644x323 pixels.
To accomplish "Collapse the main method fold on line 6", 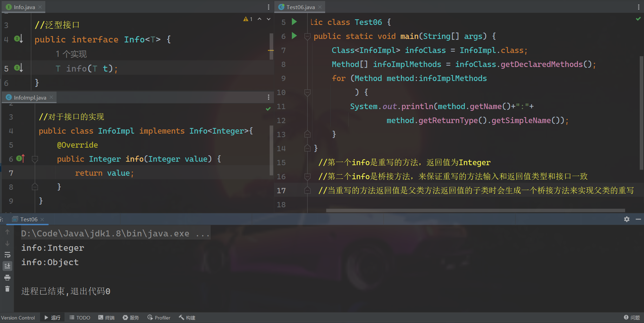I will click(307, 36).
